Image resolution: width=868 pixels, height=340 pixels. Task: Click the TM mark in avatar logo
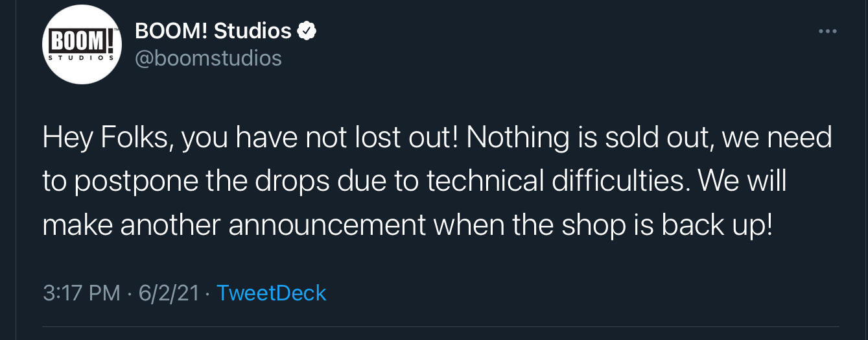[115, 30]
